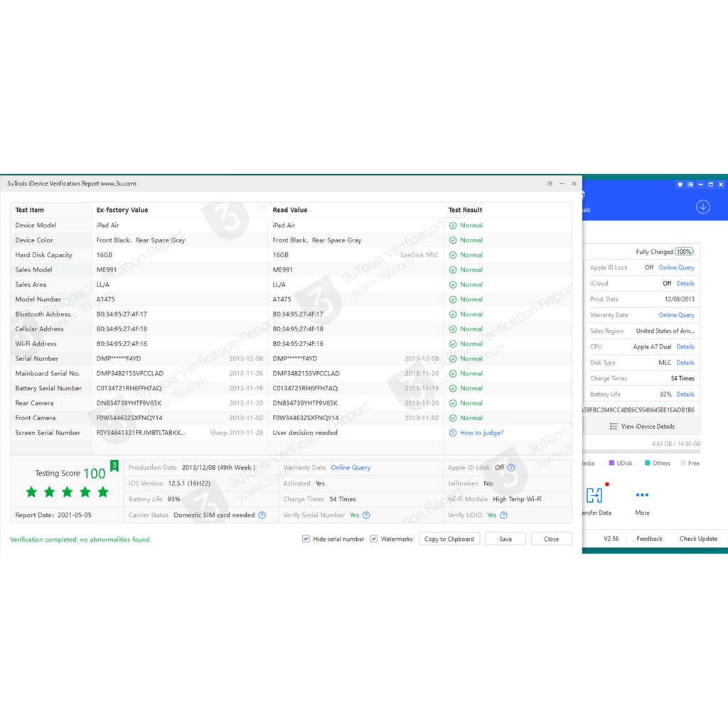This screenshot has height=728, width=728.
Task: Click the download arrow icon in blue header
Action: click(x=702, y=207)
